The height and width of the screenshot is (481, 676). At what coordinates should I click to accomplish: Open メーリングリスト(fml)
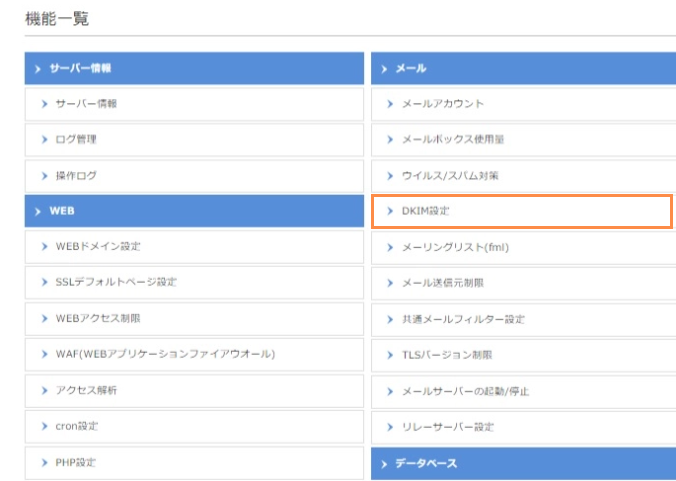click(523, 248)
